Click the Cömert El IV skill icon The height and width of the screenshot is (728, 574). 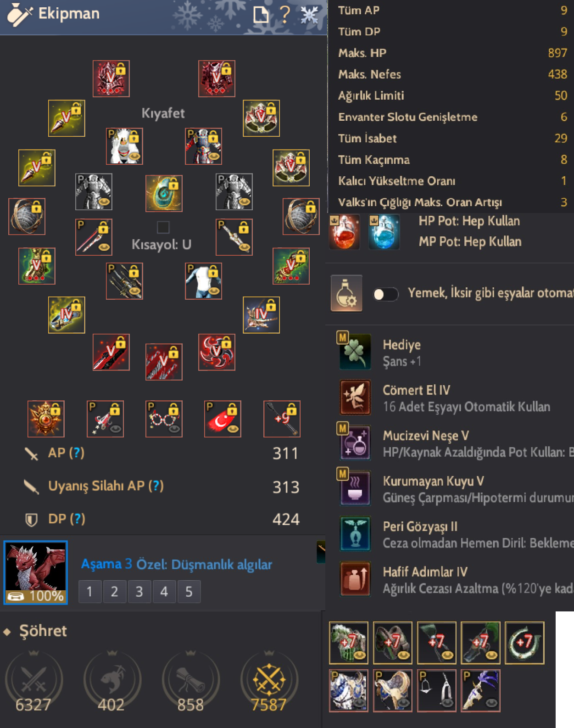(x=355, y=397)
